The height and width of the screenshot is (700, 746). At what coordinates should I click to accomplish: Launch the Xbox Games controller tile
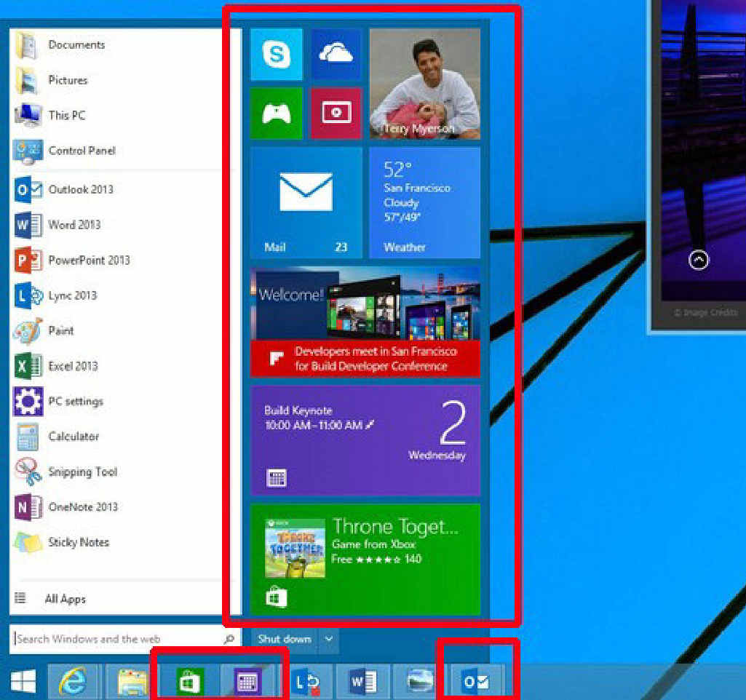coord(277,113)
